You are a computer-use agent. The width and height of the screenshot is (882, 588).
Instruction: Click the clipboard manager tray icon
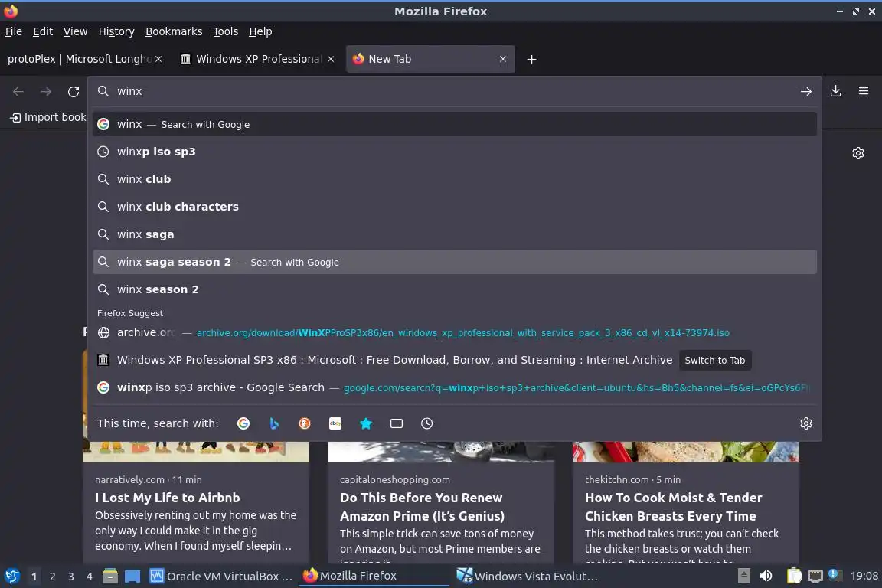(x=794, y=577)
